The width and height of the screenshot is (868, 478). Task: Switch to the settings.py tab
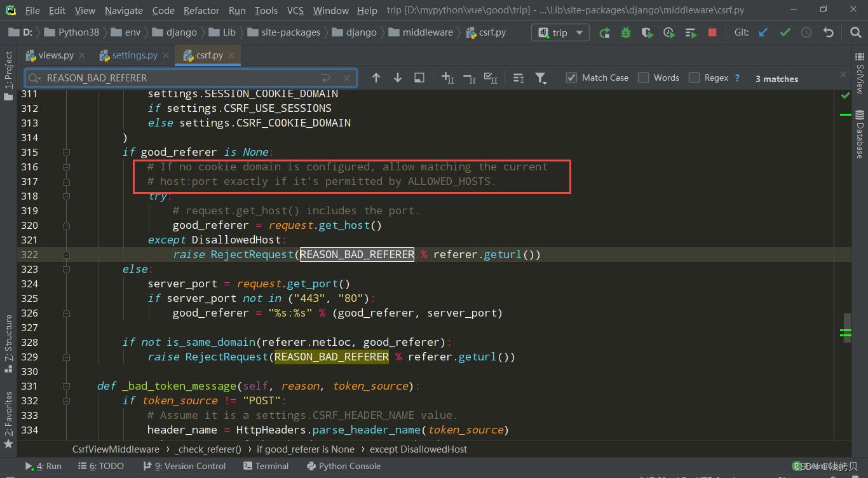tap(135, 55)
